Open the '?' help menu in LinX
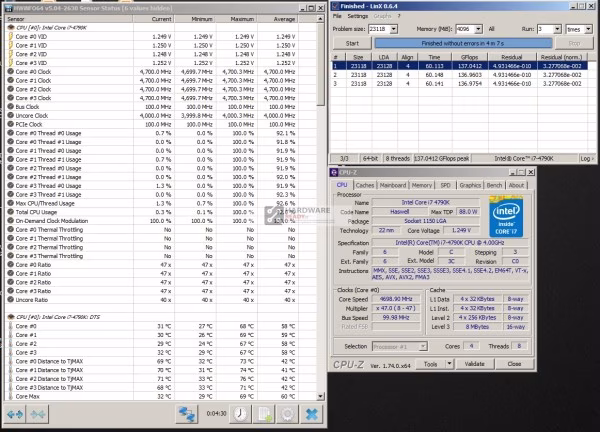This screenshot has width=600, height=432. 399,16
